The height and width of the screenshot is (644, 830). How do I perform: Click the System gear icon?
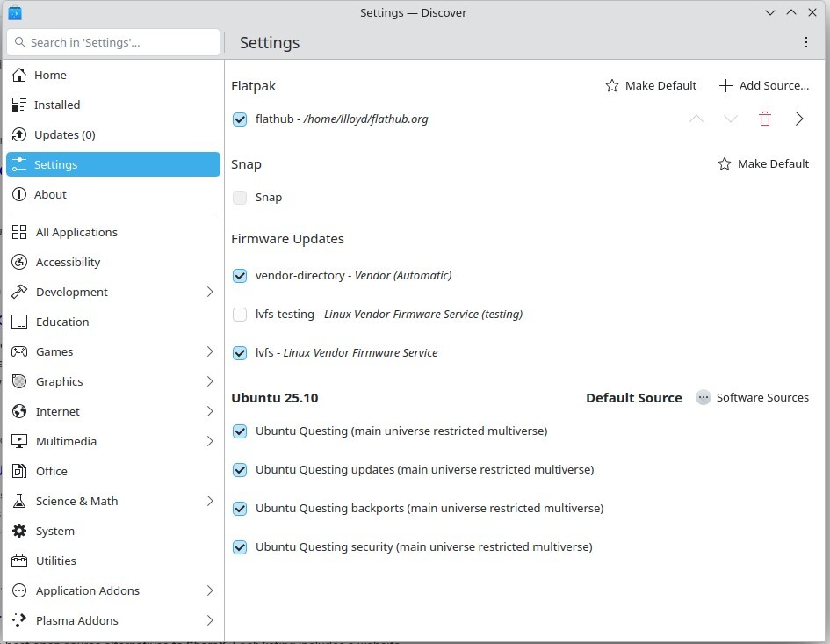tap(19, 531)
